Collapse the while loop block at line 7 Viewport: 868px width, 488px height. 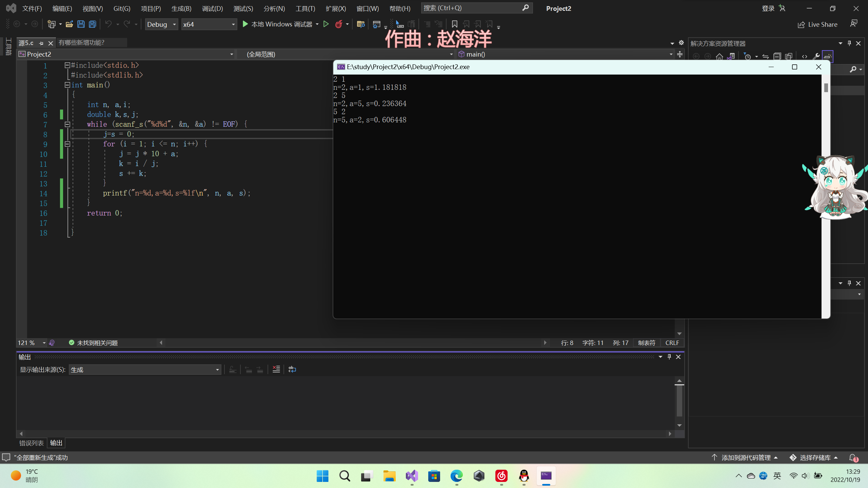pyautogui.click(x=67, y=124)
